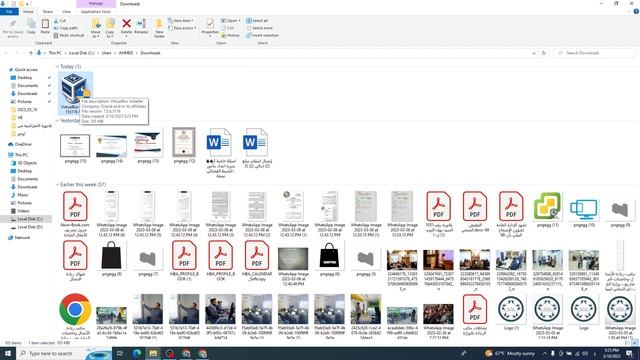
Task: Select the black shopping bag pngegg (6) file
Action: tap(329, 258)
